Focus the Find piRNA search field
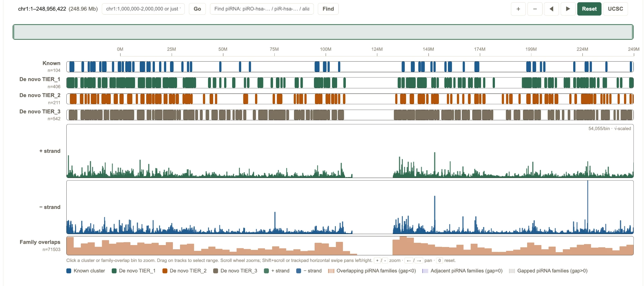 262,9
